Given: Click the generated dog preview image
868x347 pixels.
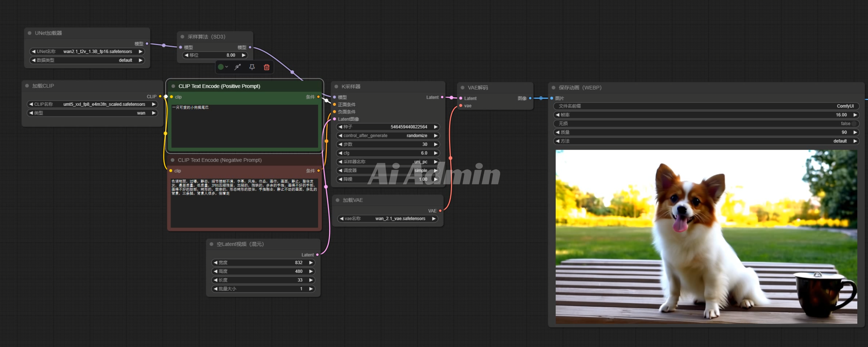Looking at the screenshot, I should click(x=706, y=237).
